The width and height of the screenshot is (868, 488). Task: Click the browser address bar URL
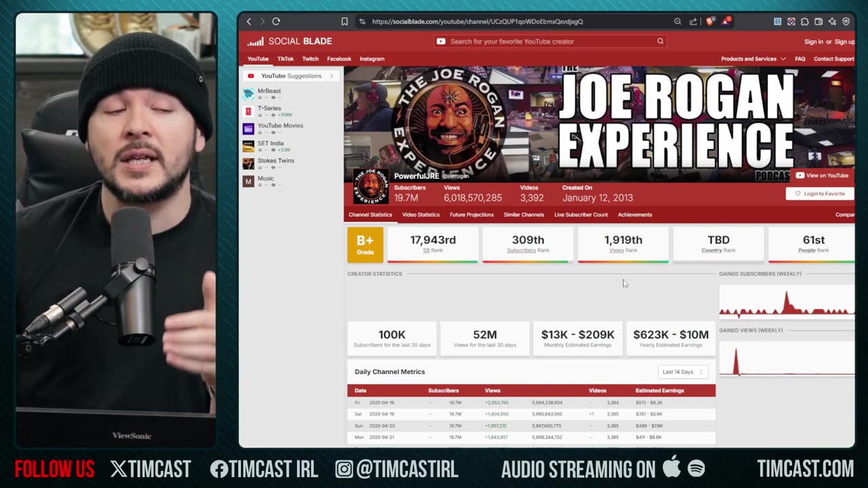pyautogui.click(x=477, y=22)
